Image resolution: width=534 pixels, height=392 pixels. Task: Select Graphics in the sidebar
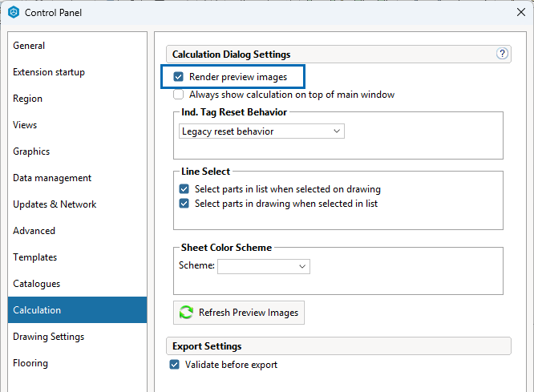click(78, 152)
